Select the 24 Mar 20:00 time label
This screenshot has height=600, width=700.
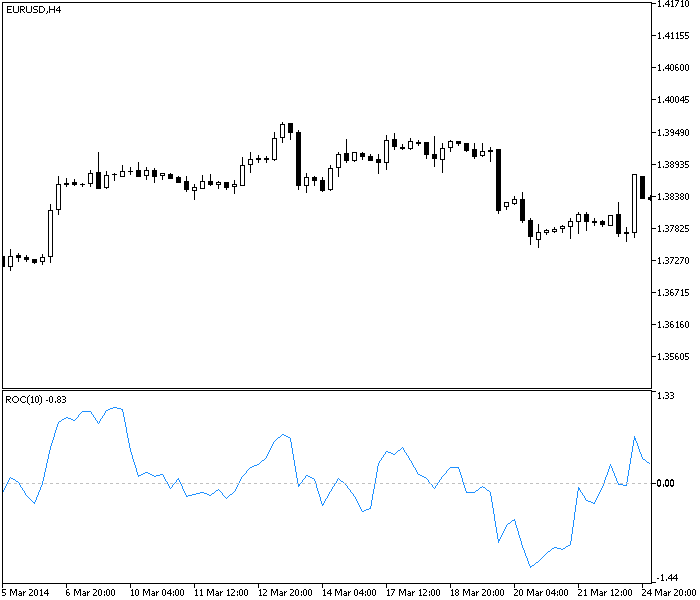tap(668, 592)
